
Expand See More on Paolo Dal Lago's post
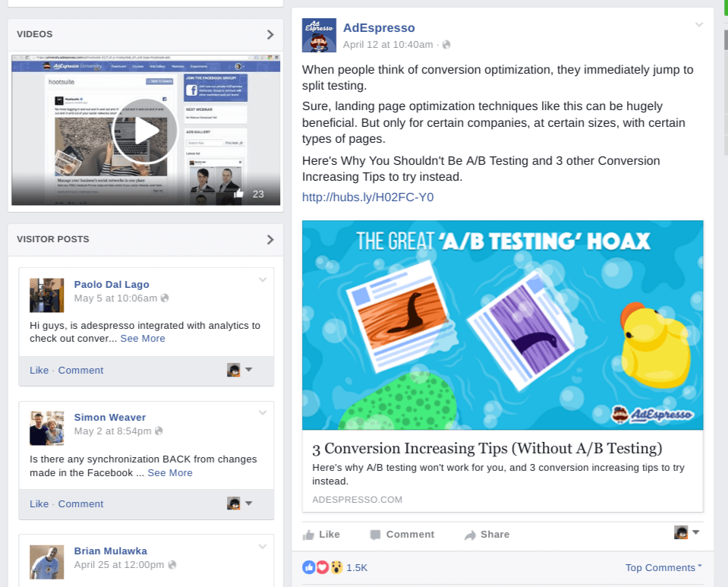(143, 339)
